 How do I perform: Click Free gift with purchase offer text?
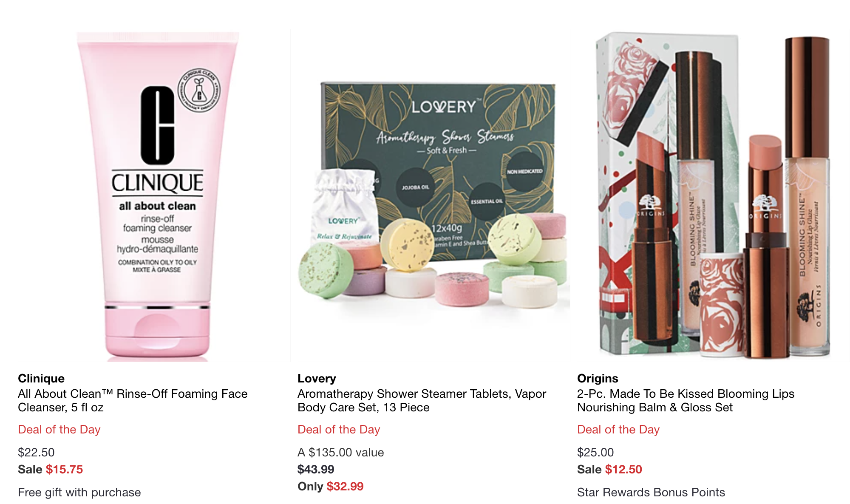79,492
